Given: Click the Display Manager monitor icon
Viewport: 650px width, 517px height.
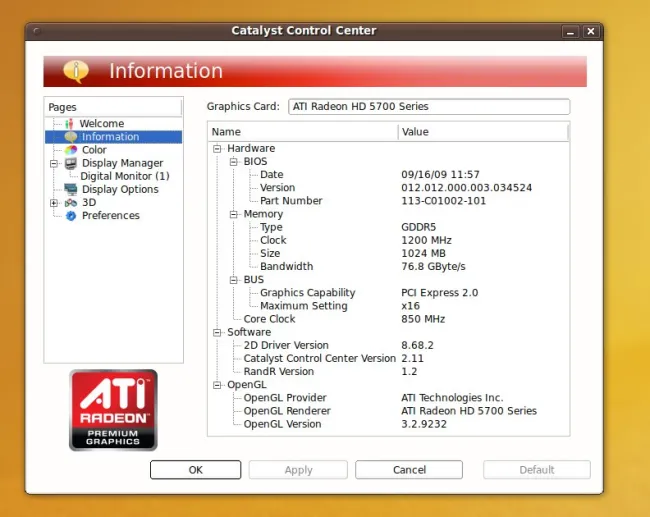Looking at the screenshot, I should [x=70, y=163].
